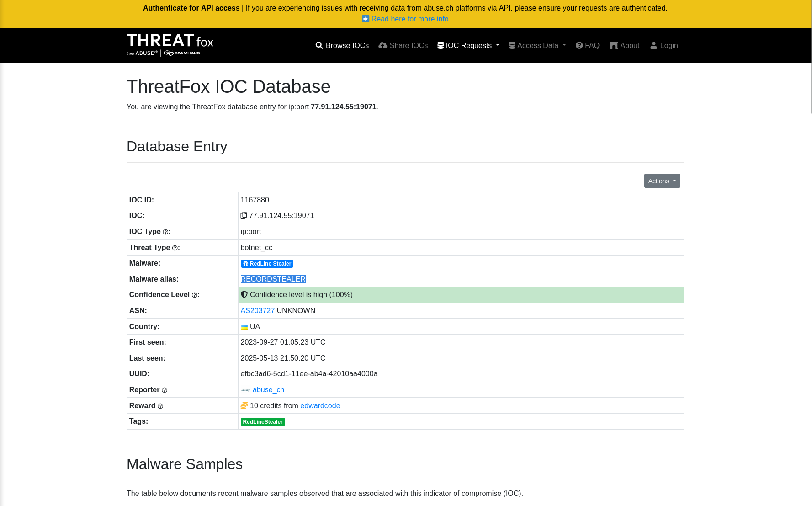
Task: Click the Malware alias row label
Action: [154, 279]
